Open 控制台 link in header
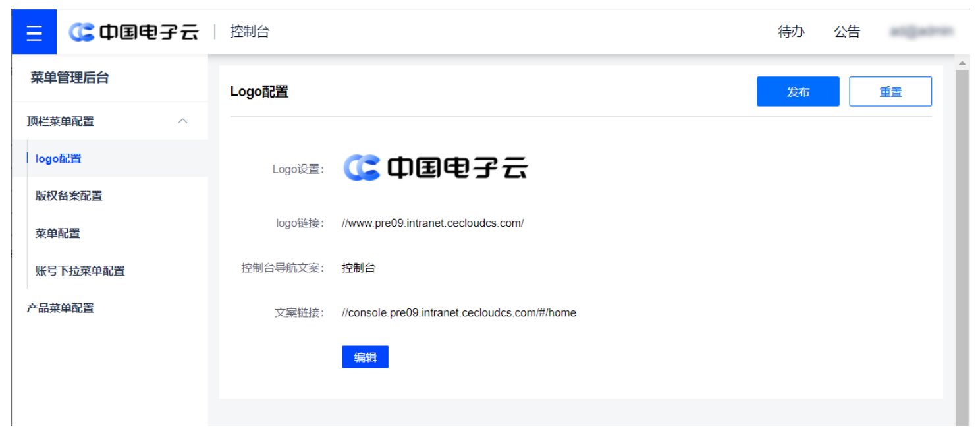This screenshot has width=980, height=439. (x=250, y=32)
